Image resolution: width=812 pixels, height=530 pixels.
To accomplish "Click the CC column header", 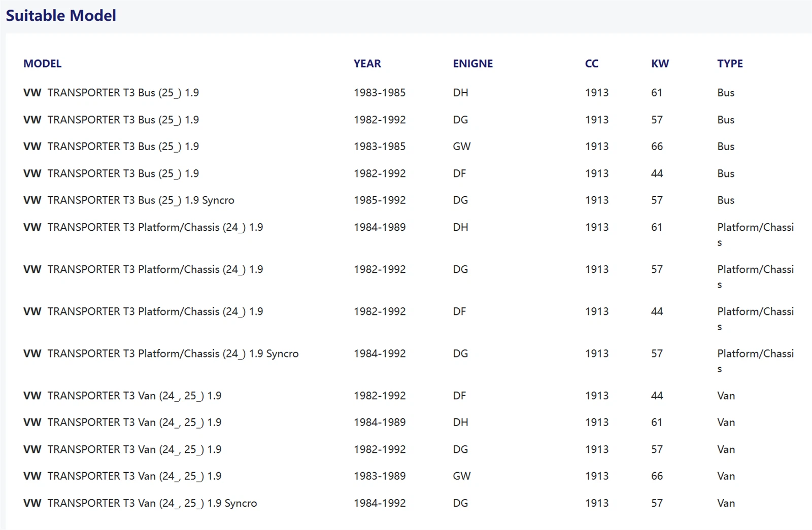I will click(x=592, y=63).
